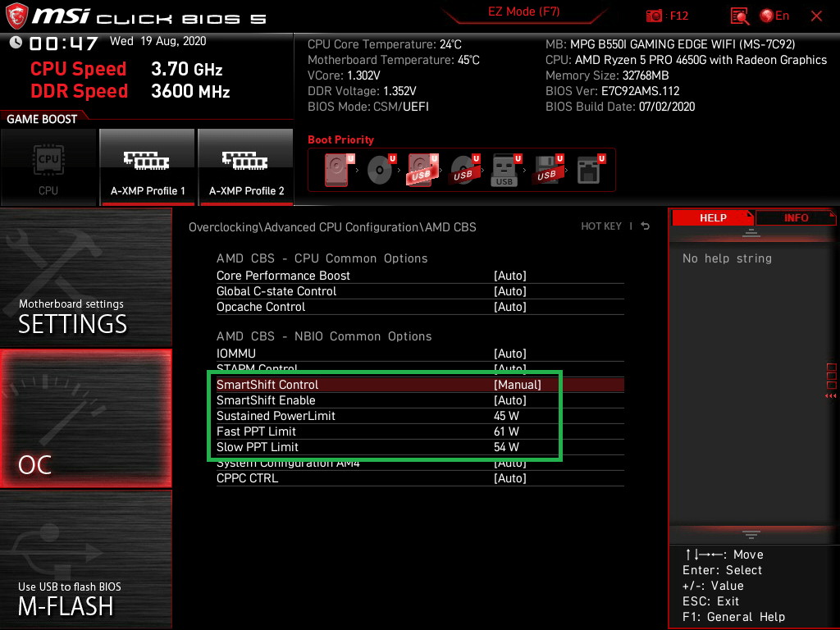Select the USB optical drive boot device icon
This screenshot has height=630, width=840.
coord(465,169)
